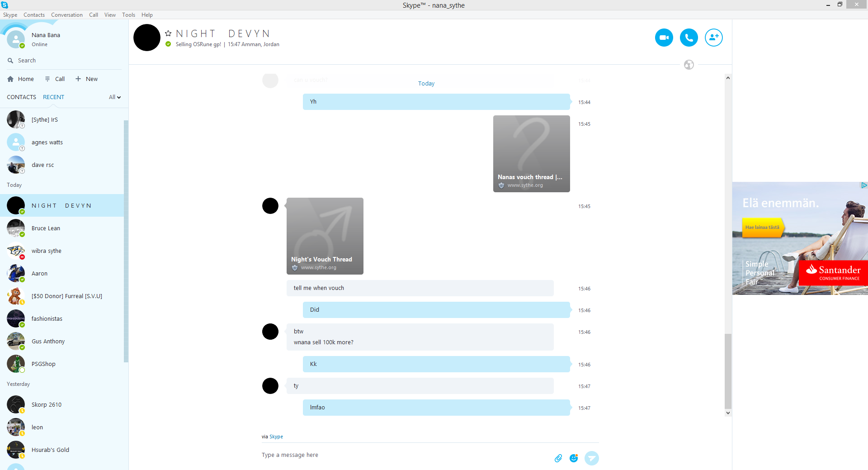Click Night Devyn's avatar beside 'ty' message
Viewport: 868px width, 470px height.
[270, 386]
